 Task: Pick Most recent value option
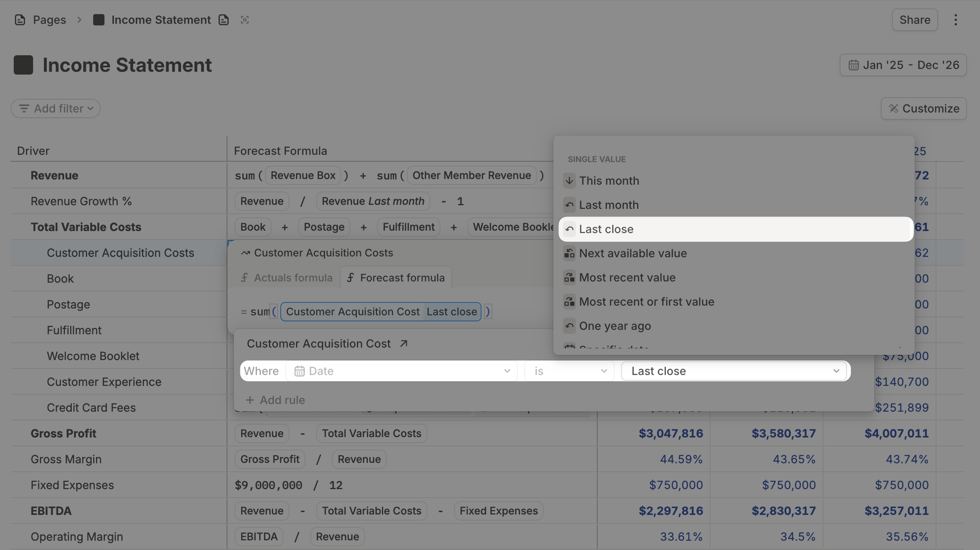627,277
